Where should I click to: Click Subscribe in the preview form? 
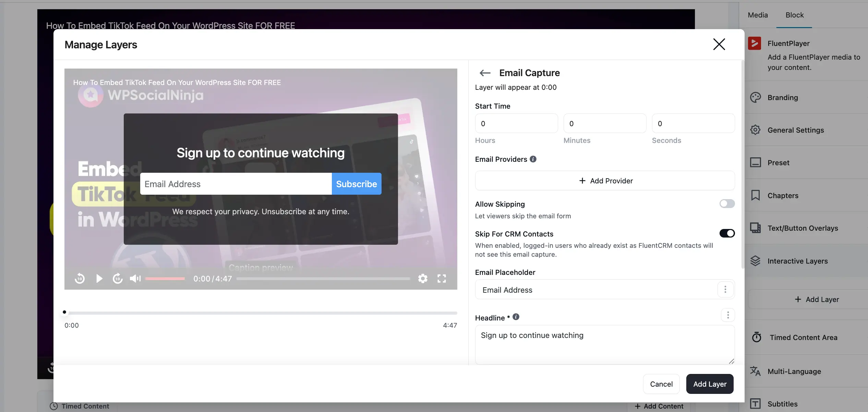(x=357, y=184)
